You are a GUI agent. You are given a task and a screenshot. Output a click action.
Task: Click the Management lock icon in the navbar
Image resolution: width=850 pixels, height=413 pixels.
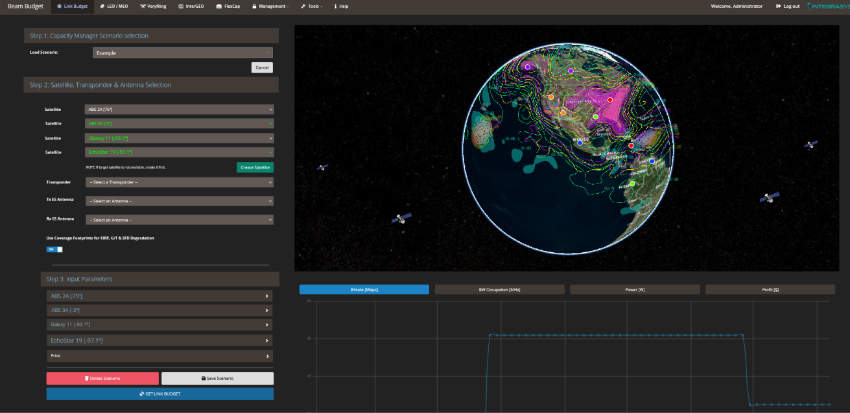[253, 6]
